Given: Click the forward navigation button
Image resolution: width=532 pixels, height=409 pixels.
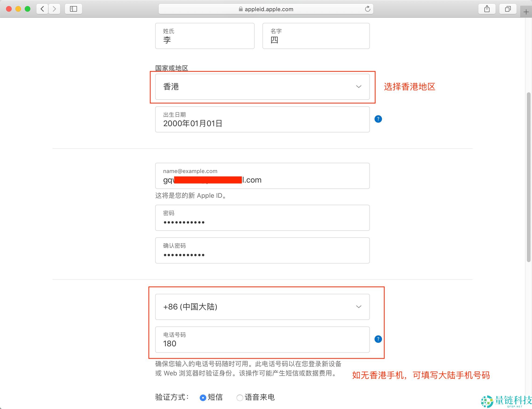Looking at the screenshot, I should point(54,9).
